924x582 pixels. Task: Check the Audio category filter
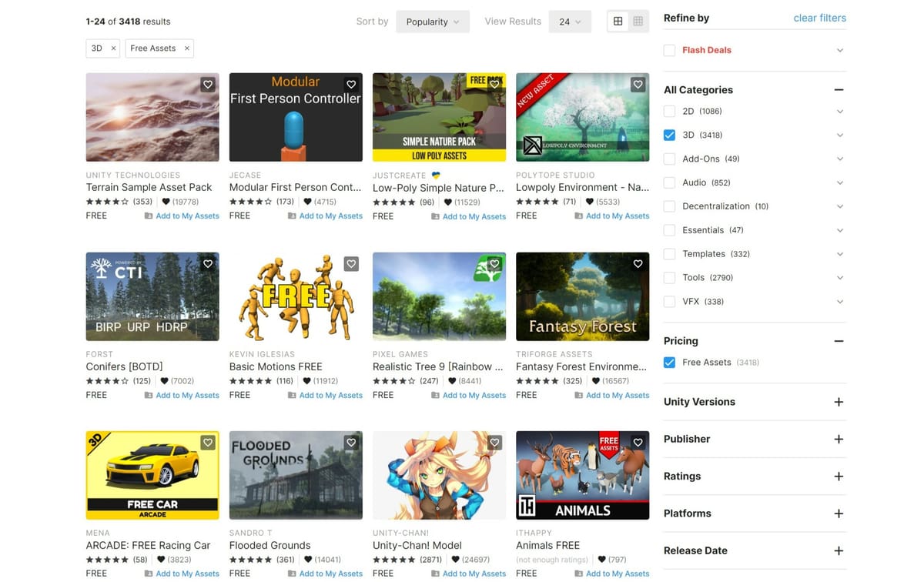(669, 182)
